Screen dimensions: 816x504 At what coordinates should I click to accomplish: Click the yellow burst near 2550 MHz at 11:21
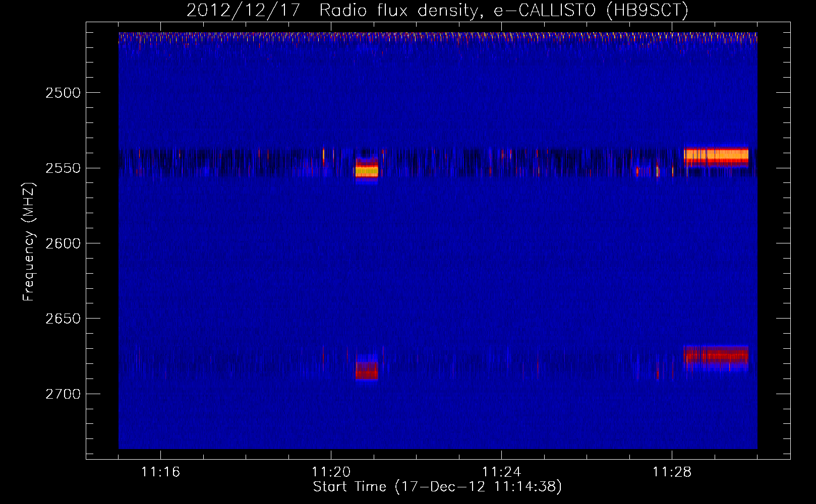point(367,171)
